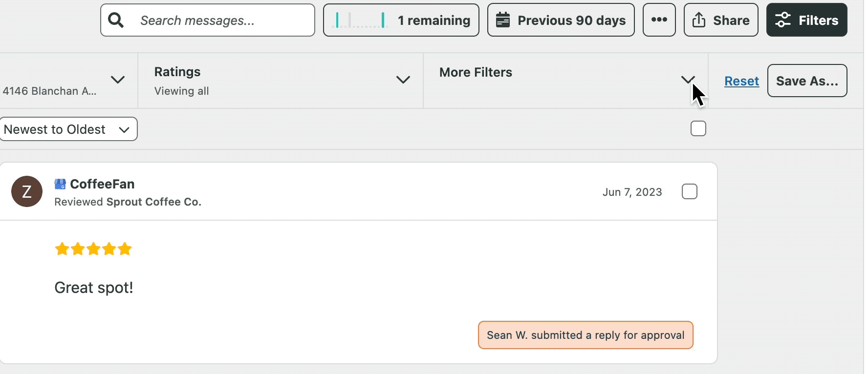Open Sean W. reply for approval notice
This screenshot has height=374, width=868.
[x=586, y=335]
